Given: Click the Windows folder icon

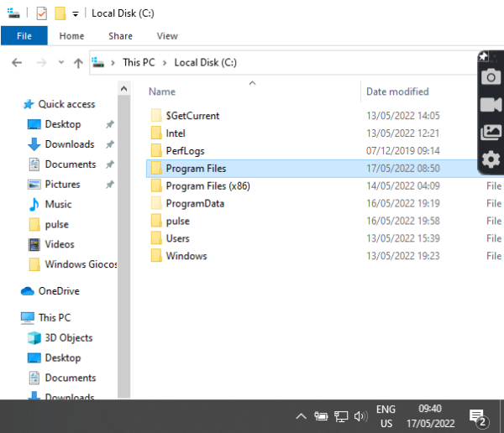Looking at the screenshot, I should (156, 256).
